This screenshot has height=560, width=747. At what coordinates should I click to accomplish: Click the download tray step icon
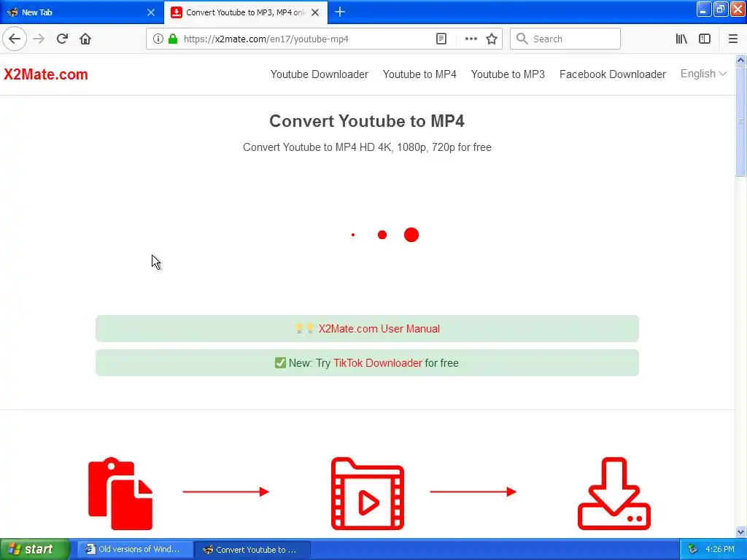[x=614, y=494]
